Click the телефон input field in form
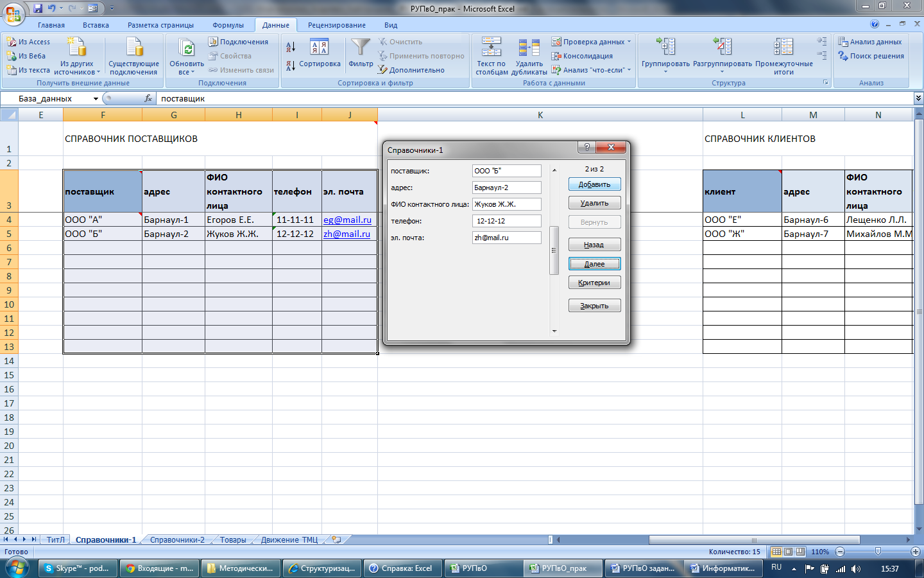Screen dimensions: 924x578 [x=506, y=221]
